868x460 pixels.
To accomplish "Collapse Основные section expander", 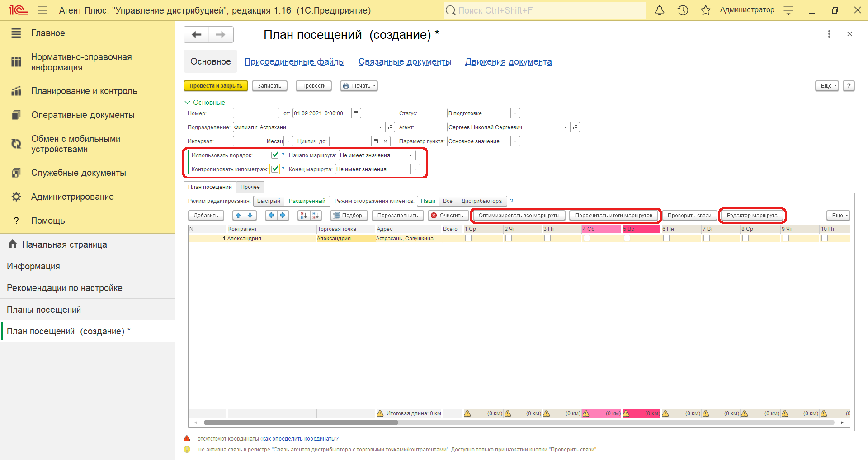I will tap(187, 103).
